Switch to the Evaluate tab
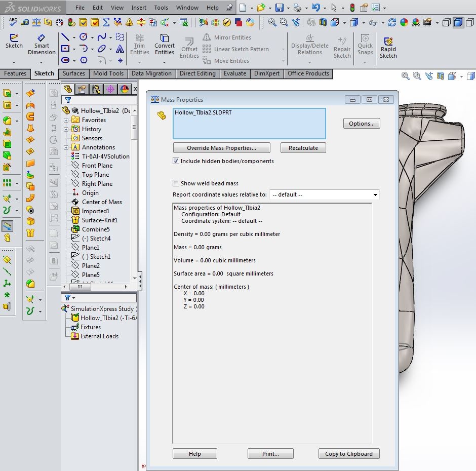 [x=235, y=73]
